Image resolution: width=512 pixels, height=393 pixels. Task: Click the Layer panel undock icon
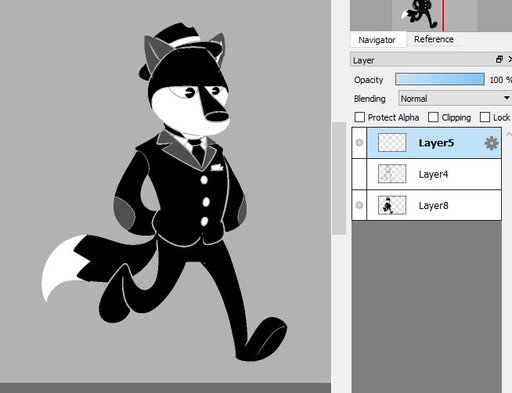[x=499, y=60]
